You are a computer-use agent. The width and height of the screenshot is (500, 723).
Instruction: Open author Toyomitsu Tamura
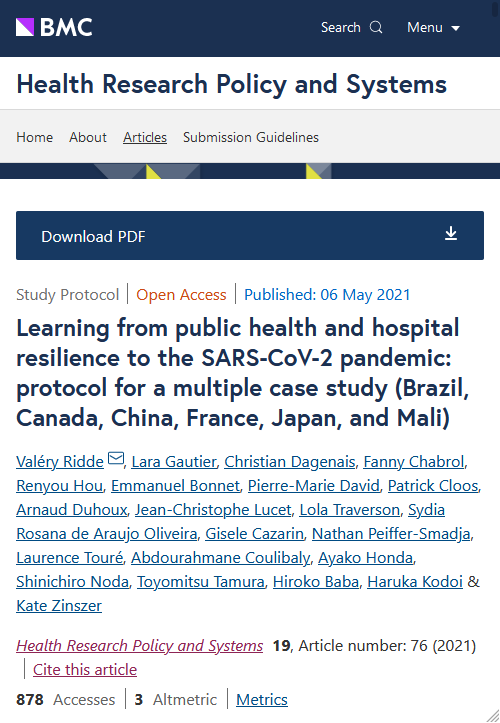[201, 581]
